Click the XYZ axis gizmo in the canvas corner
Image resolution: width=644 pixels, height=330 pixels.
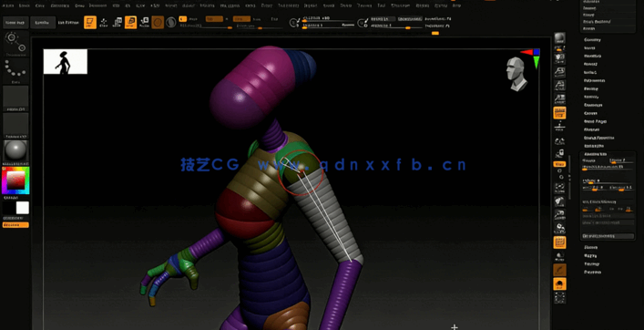[531, 57]
